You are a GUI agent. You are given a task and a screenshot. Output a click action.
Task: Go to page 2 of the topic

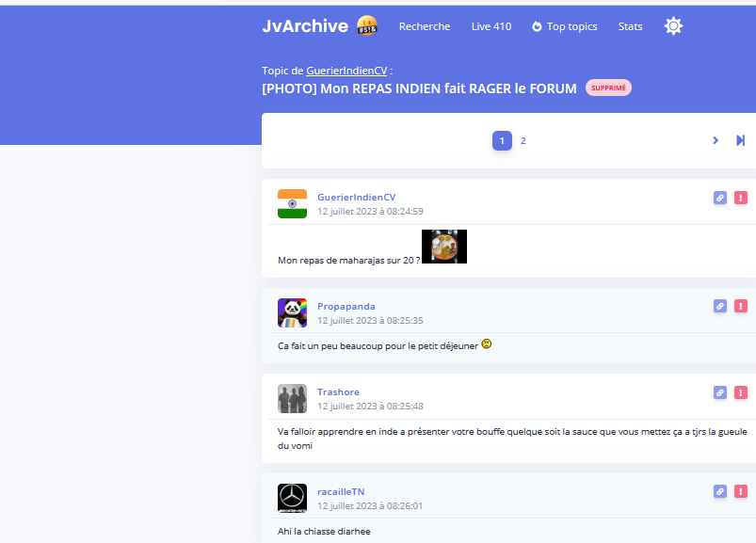523,140
